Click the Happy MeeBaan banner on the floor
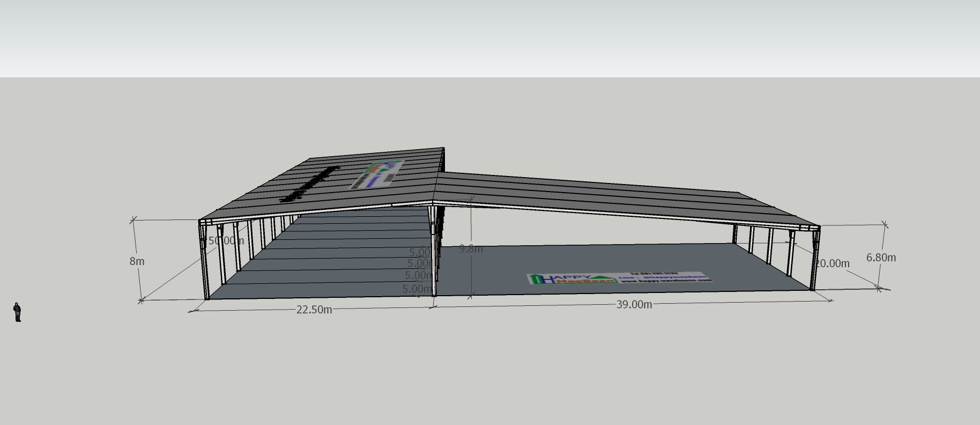 click(619, 278)
